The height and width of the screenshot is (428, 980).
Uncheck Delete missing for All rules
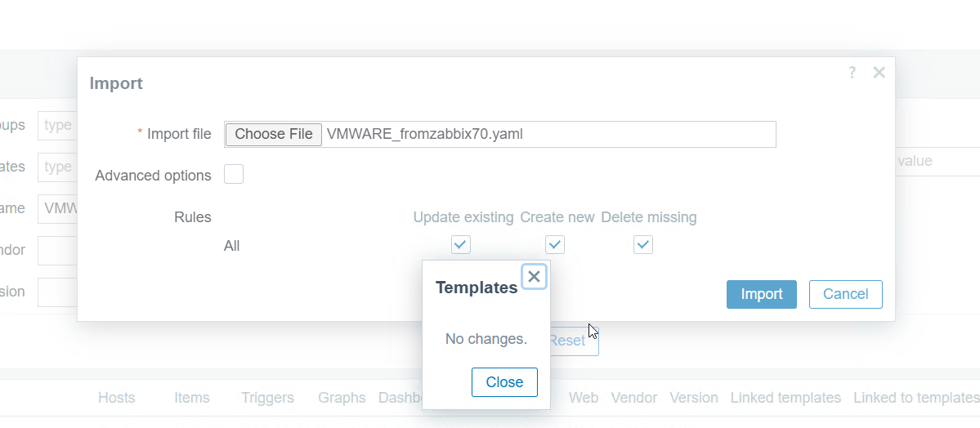coord(643,245)
